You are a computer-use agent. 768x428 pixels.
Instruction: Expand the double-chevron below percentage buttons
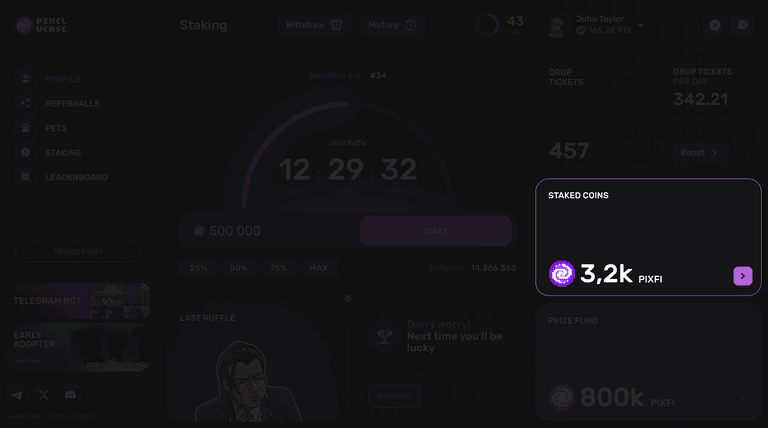tap(348, 298)
